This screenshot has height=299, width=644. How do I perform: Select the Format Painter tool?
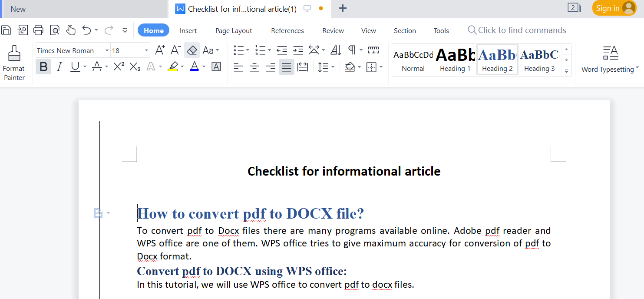pos(14,63)
